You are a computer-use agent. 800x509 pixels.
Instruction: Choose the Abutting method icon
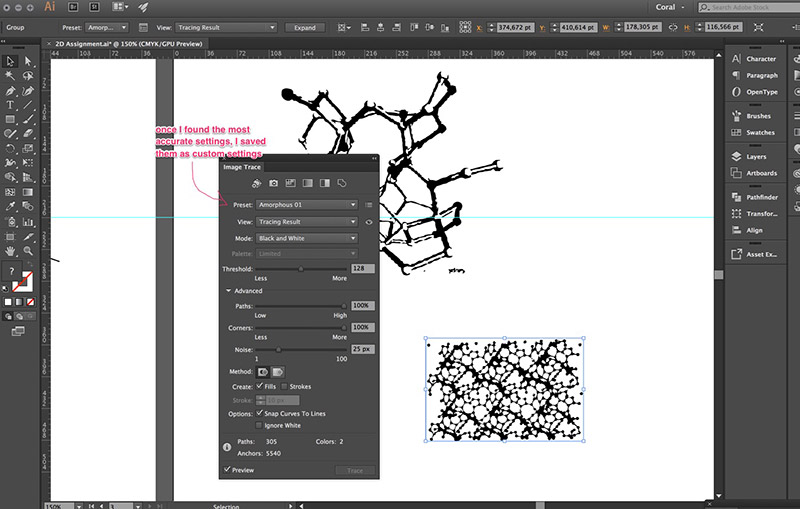pos(263,372)
